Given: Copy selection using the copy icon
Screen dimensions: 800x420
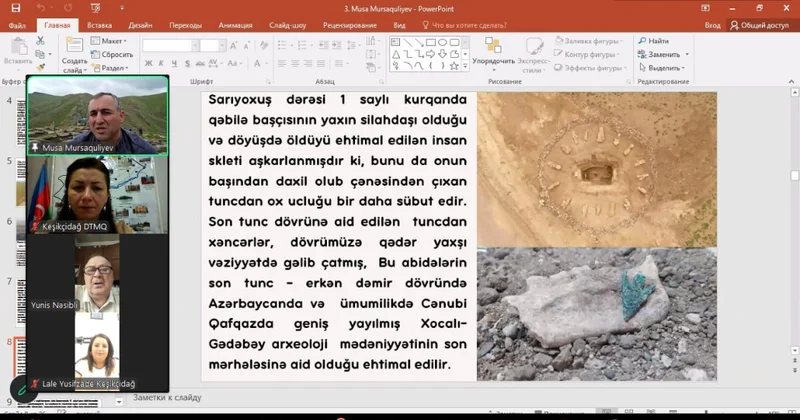Looking at the screenshot, I should [x=40, y=54].
